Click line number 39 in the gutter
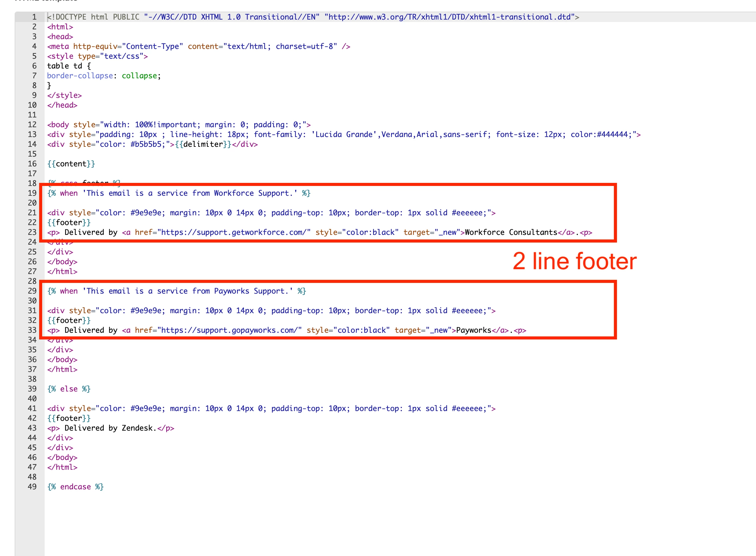The height and width of the screenshot is (556, 756). click(x=32, y=389)
